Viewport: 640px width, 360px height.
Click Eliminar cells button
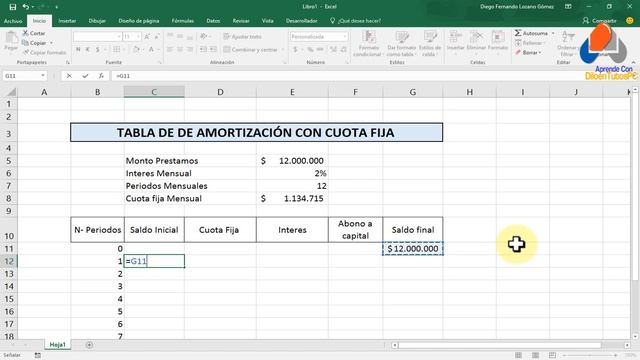point(476,41)
